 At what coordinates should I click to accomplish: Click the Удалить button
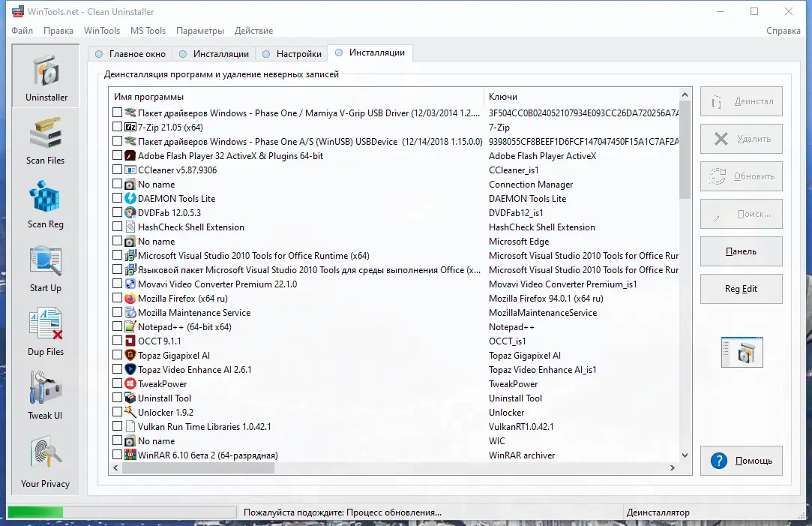(x=741, y=139)
